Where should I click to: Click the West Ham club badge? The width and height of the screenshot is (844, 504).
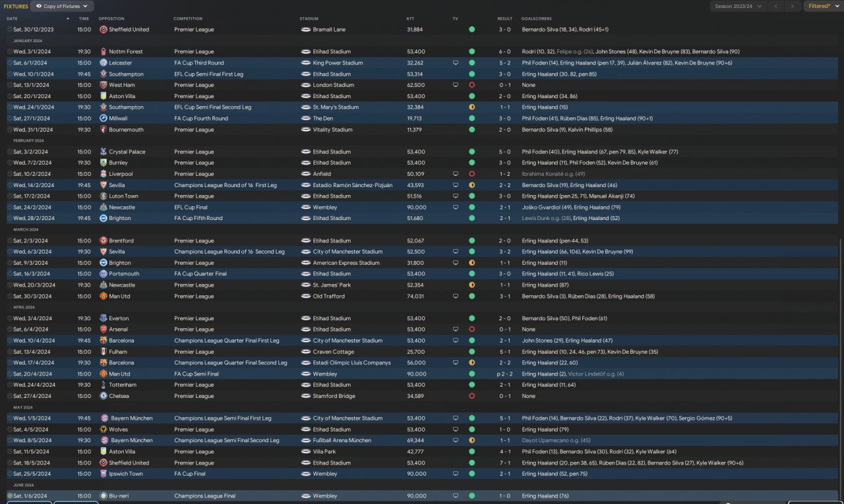tap(104, 85)
